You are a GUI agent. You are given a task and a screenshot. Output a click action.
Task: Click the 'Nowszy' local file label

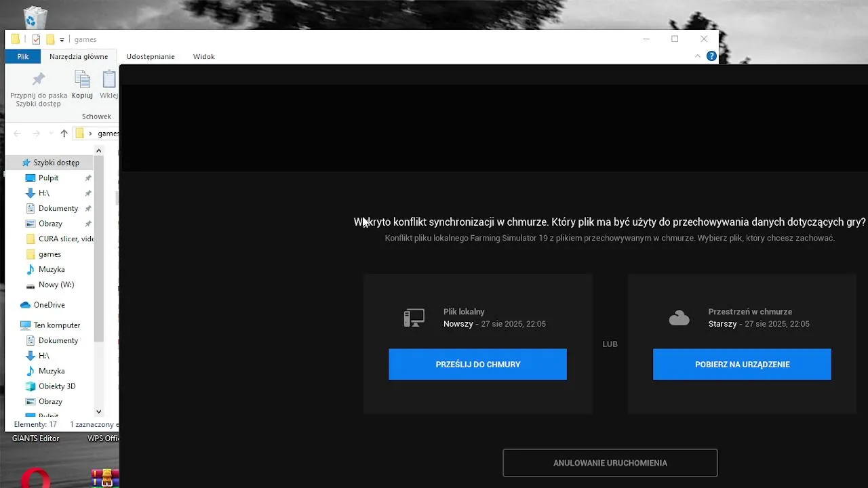pyautogui.click(x=458, y=324)
